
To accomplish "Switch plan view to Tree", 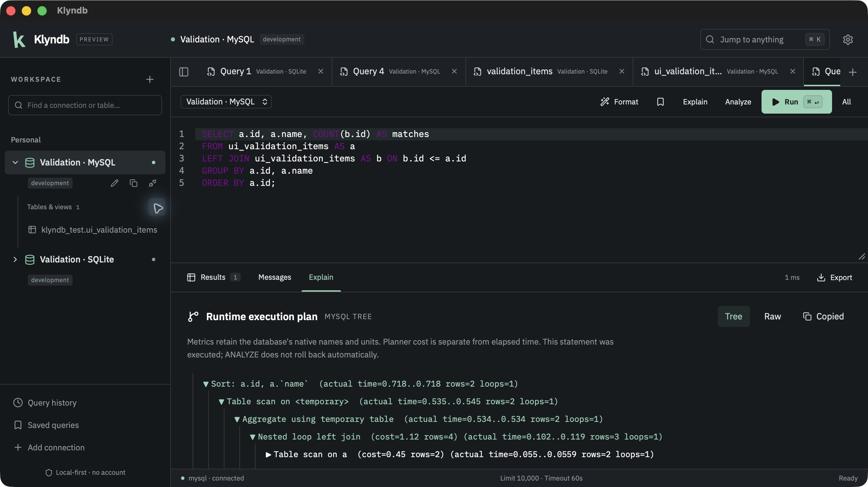I will 733,316.
